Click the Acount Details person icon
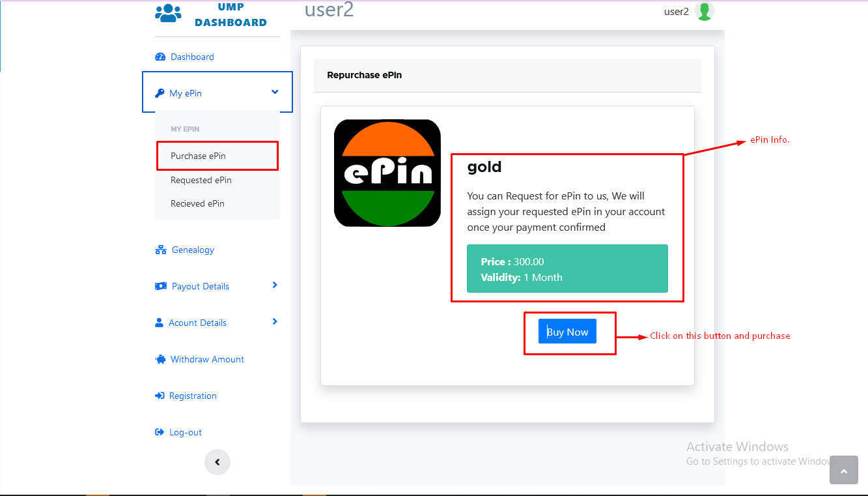Image resolution: width=868 pixels, height=496 pixels. [x=159, y=323]
